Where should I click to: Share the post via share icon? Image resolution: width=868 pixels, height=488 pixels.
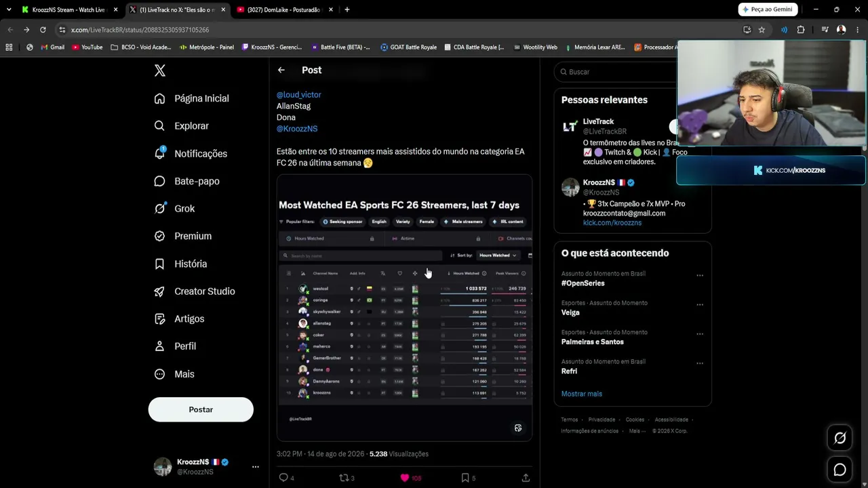point(526,478)
